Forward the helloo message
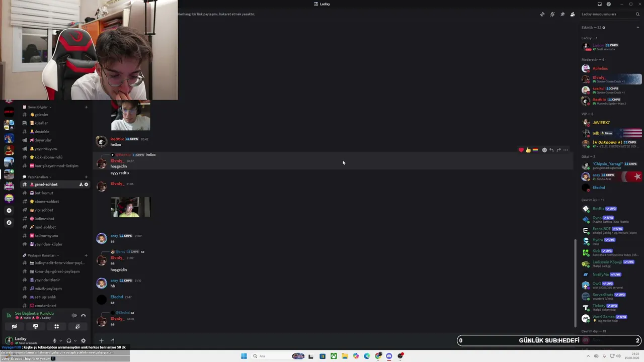The width and height of the screenshot is (644, 362). click(558, 150)
